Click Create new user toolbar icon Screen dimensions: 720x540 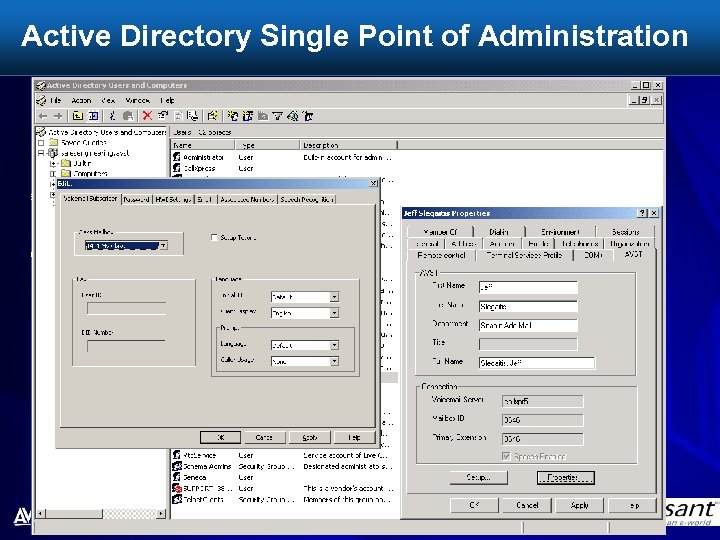232,116
